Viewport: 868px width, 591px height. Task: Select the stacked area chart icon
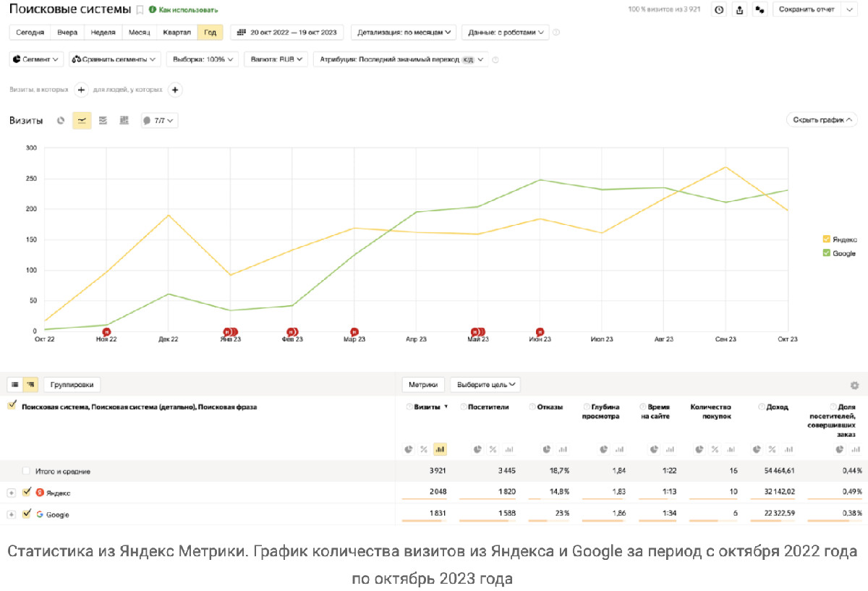tap(103, 121)
